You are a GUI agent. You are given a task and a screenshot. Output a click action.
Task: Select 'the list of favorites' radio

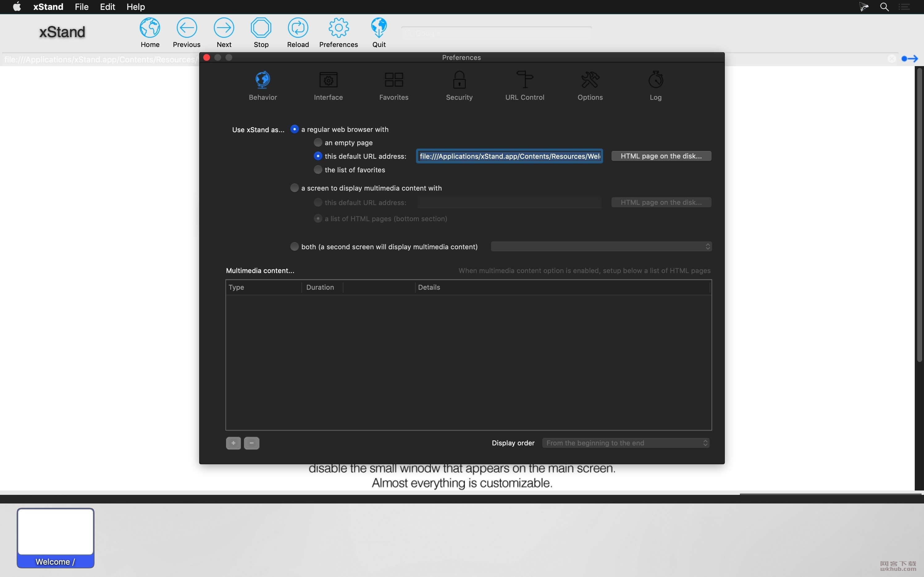[318, 170]
